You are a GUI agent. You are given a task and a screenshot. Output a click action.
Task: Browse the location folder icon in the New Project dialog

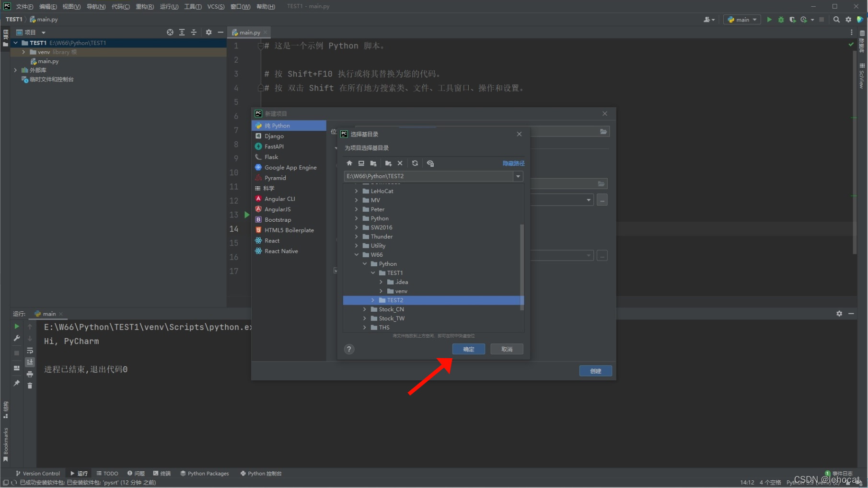603,132
